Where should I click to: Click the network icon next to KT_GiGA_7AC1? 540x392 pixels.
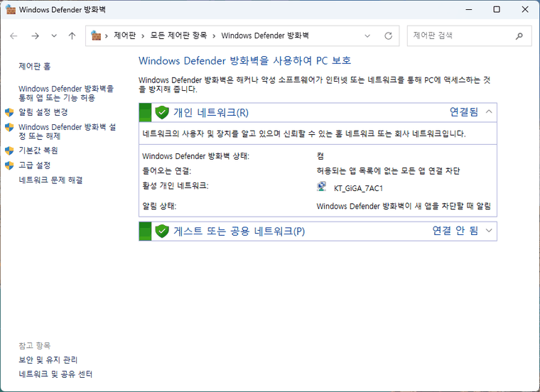click(x=322, y=187)
